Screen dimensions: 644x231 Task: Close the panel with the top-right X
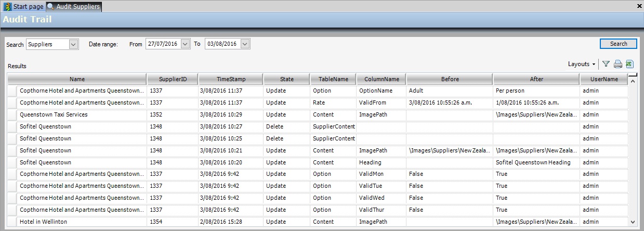point(639,6)
